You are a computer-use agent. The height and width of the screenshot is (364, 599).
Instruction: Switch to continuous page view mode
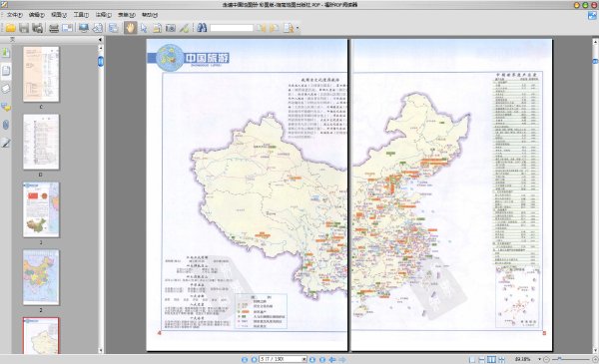pyautogui.click(x=482, y=359)
